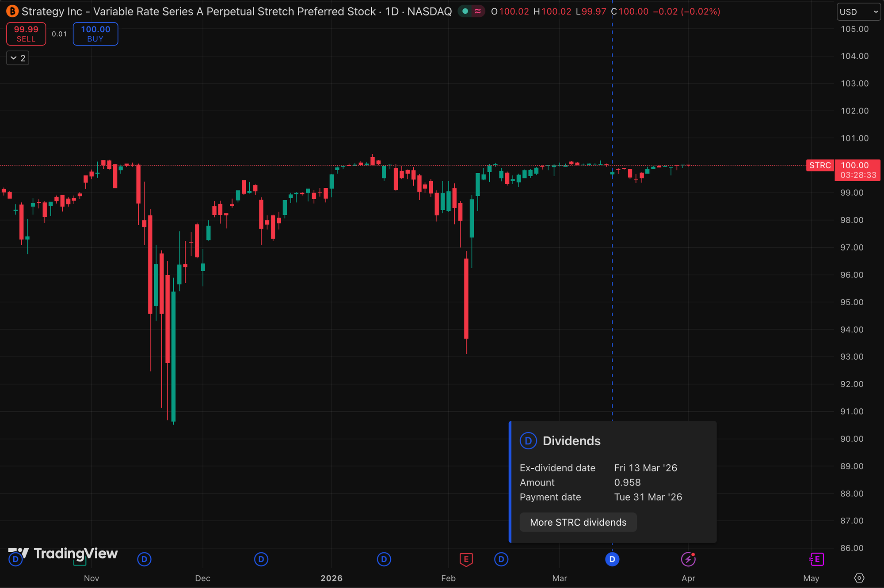Screen dimensions: 884x588
Task: Open the USD currency dropdown
Action: coord(858,12)
